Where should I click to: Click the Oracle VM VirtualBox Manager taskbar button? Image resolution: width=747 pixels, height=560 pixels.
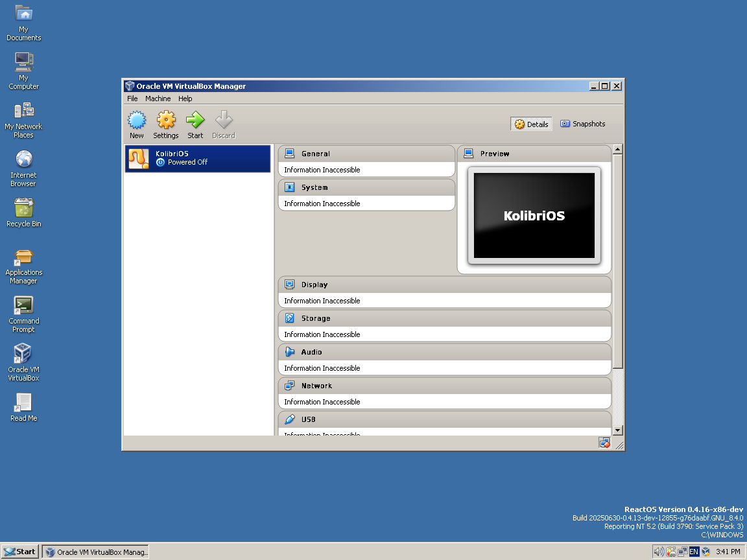(x=95, y=552)
